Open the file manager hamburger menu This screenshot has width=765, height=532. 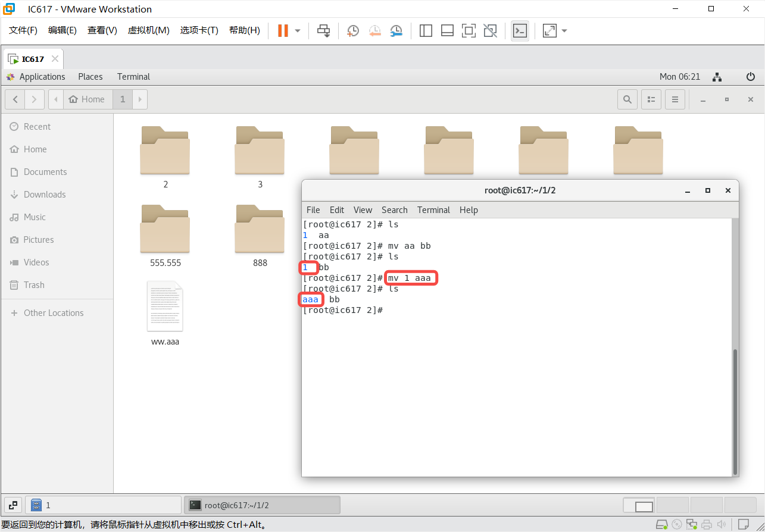pyautogui.click(x=675, y=99)
